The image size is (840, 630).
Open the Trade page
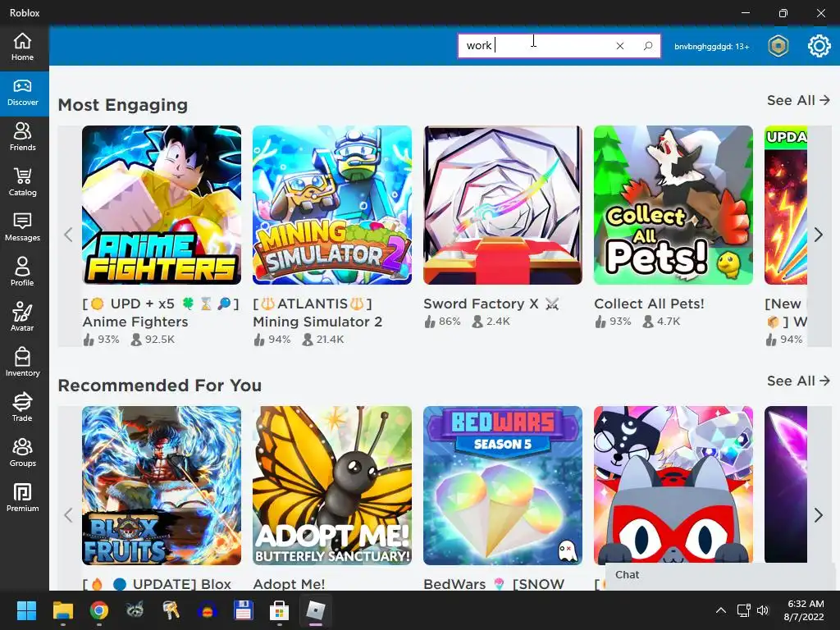click(x=22, y=408)
